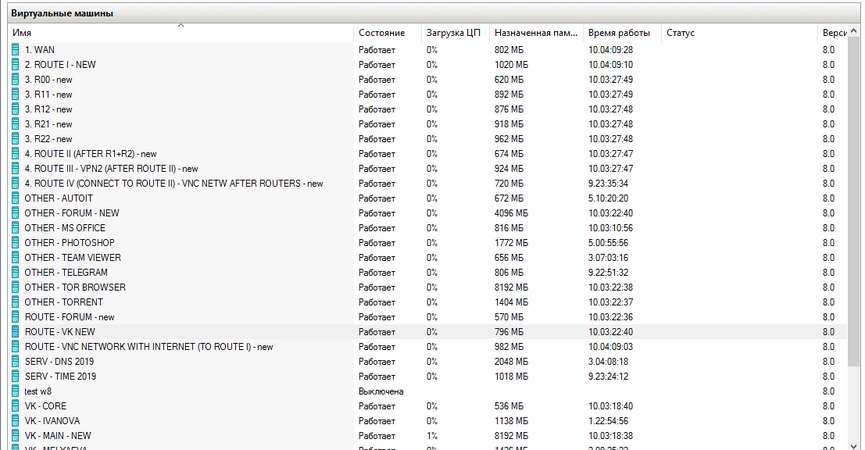Click the icon beside SERV - DNS 2019

[x=15, y=361]
